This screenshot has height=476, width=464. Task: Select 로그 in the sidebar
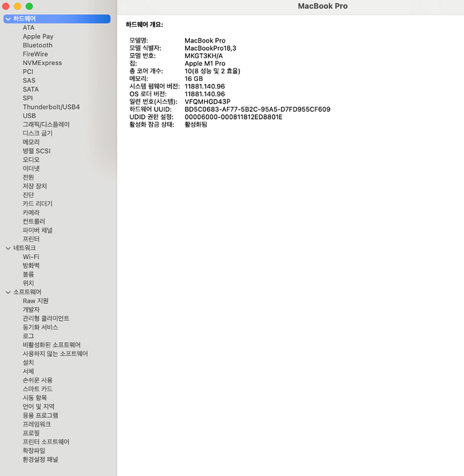(28, 336)
